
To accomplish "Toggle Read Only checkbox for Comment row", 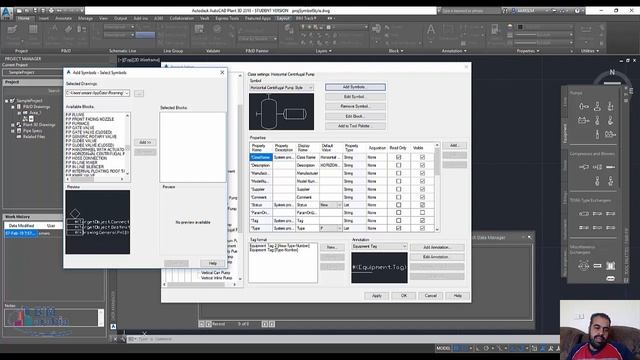I will [x=398, y=197].
